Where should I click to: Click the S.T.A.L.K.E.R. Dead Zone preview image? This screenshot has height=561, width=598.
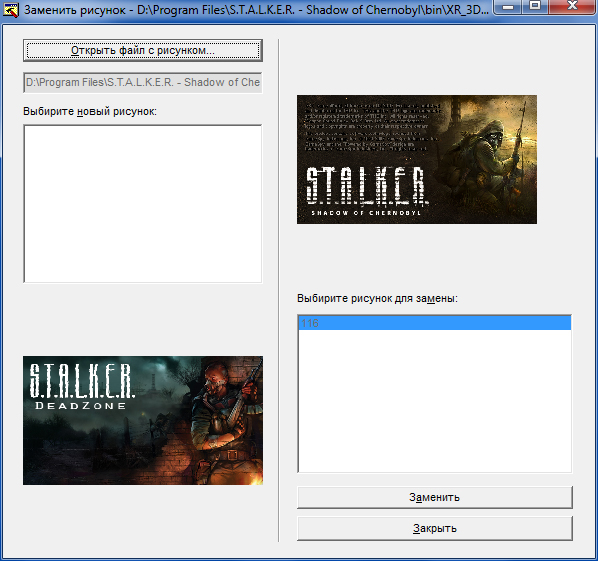click(143, 420)
